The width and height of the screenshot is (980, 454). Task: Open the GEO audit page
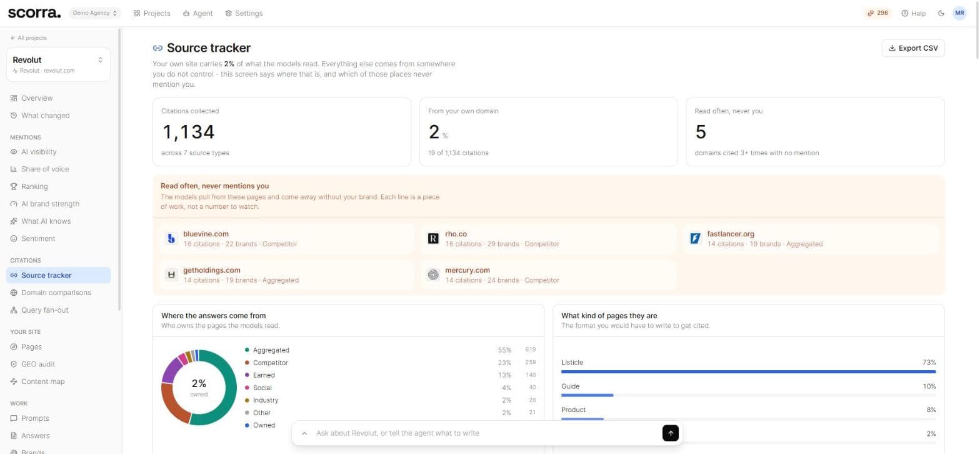[58, 364]
